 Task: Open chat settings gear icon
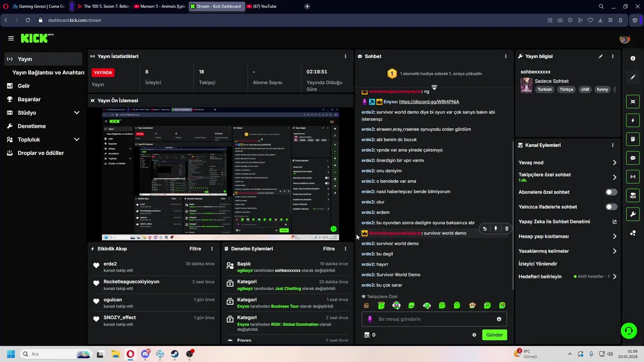click(x=474, y=335)
